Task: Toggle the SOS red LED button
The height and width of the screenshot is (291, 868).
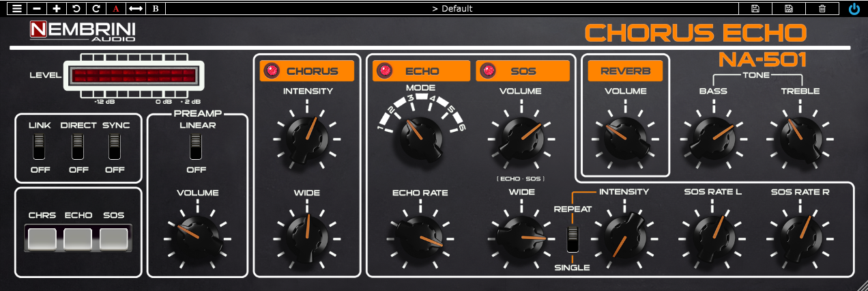Action: click(488, 70)
